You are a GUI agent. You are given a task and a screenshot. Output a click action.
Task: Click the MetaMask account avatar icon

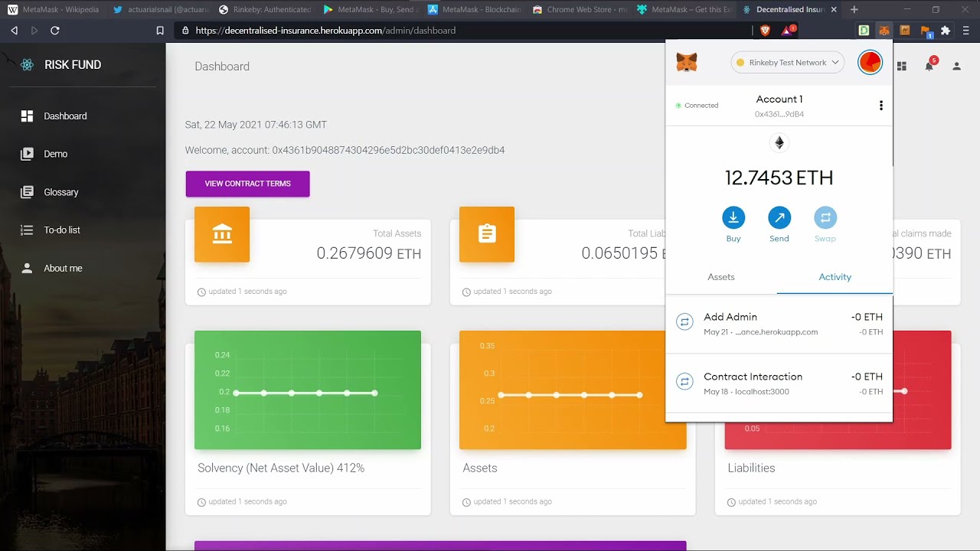(870, 62)
